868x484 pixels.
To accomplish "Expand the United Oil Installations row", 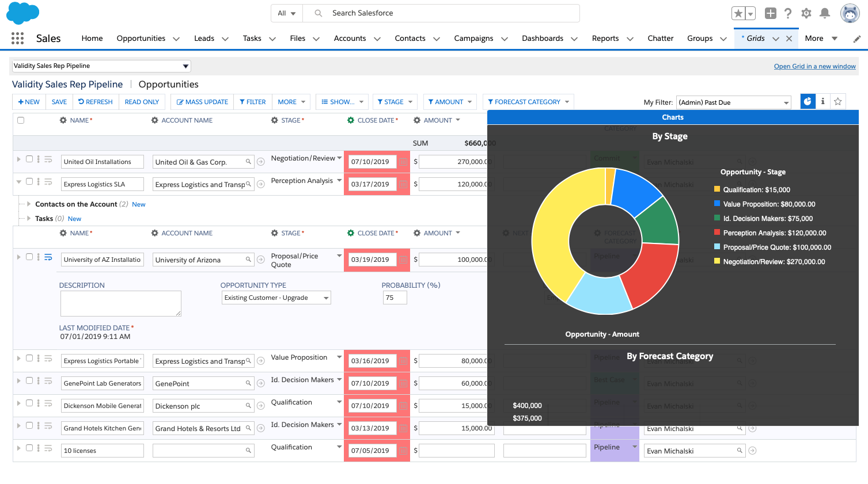I will tap(18, 159).
